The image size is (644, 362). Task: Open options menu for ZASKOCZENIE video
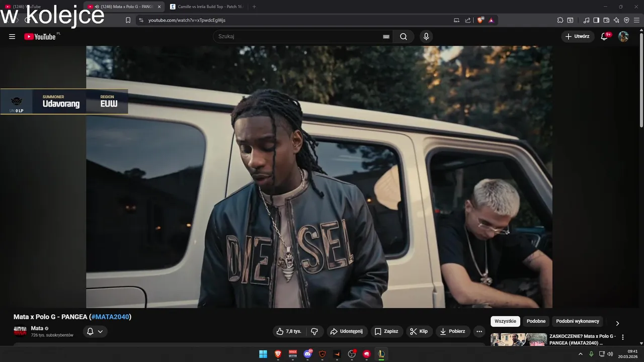(x=623, y=337)
